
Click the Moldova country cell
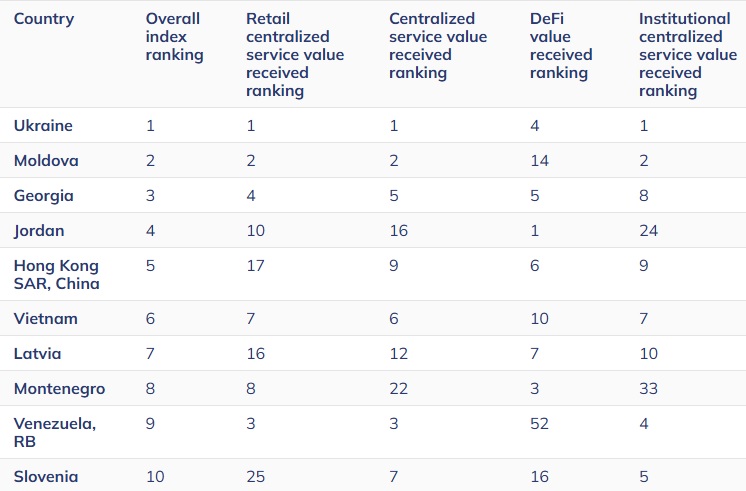[46, 161]
